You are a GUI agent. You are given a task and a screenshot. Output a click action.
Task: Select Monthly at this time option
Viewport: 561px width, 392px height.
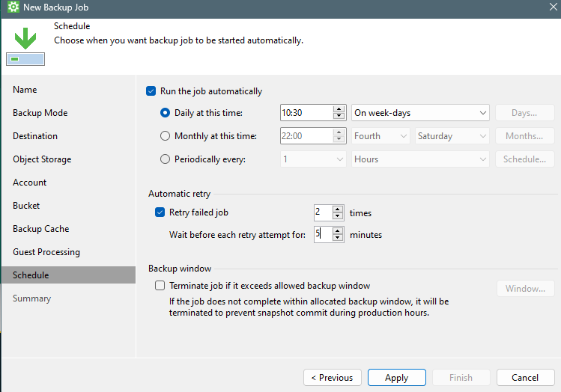point(166,136)
